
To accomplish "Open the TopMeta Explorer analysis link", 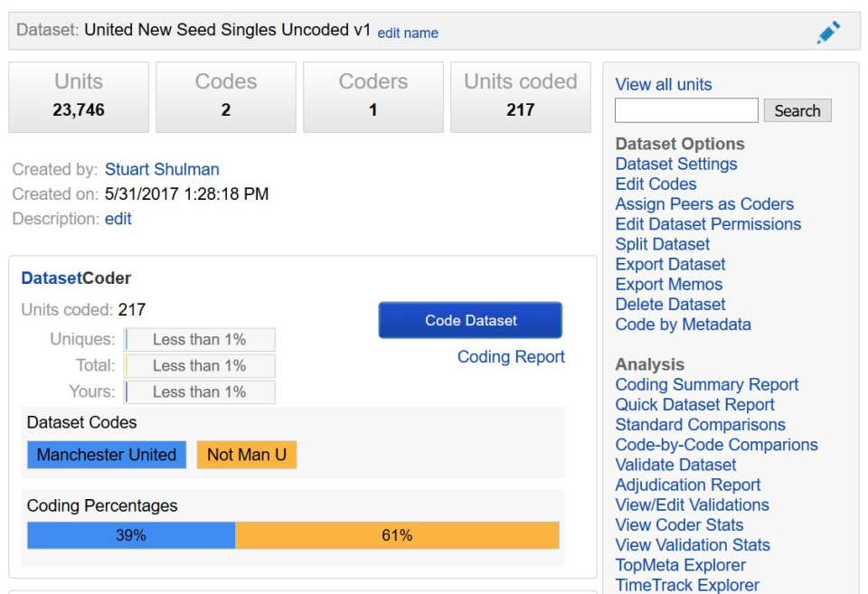I will [681, 565].
